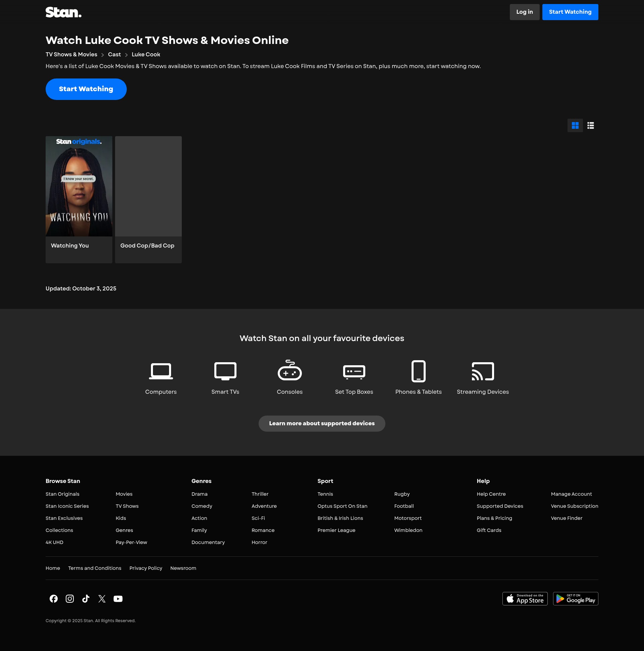Open Help Centre link
Image resolution: width=644 pixels, height=651 pixels.
pyautogui.click(x=491, y=494)
